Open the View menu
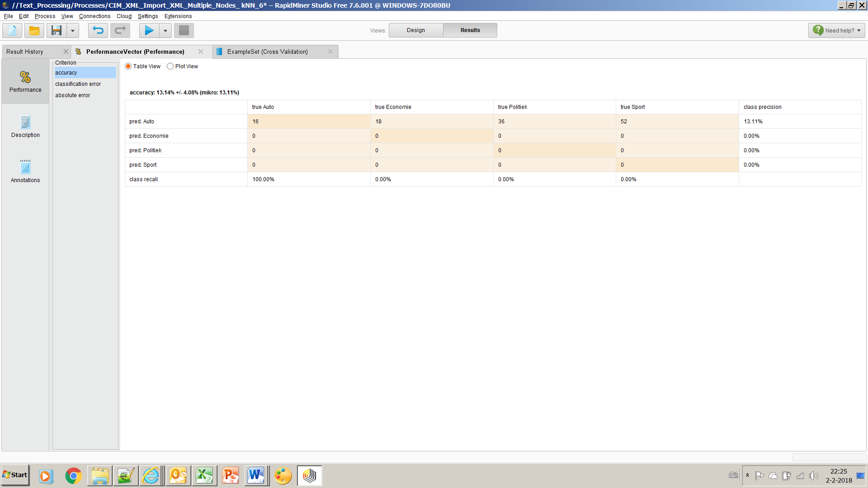The height and width of the screenshot is (488, 868). 67,16
